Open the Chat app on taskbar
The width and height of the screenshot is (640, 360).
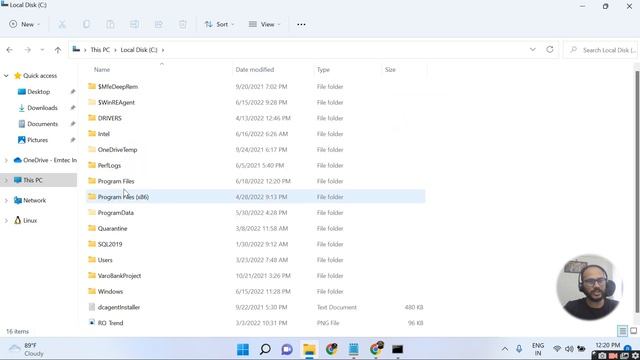[x=287, y=349]
